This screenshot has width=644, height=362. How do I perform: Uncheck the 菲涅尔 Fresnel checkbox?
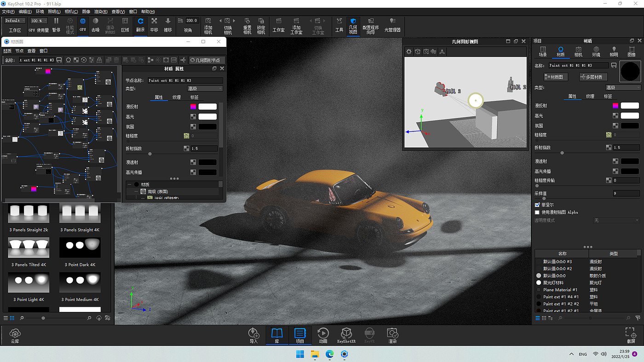(x=537, y=204)
